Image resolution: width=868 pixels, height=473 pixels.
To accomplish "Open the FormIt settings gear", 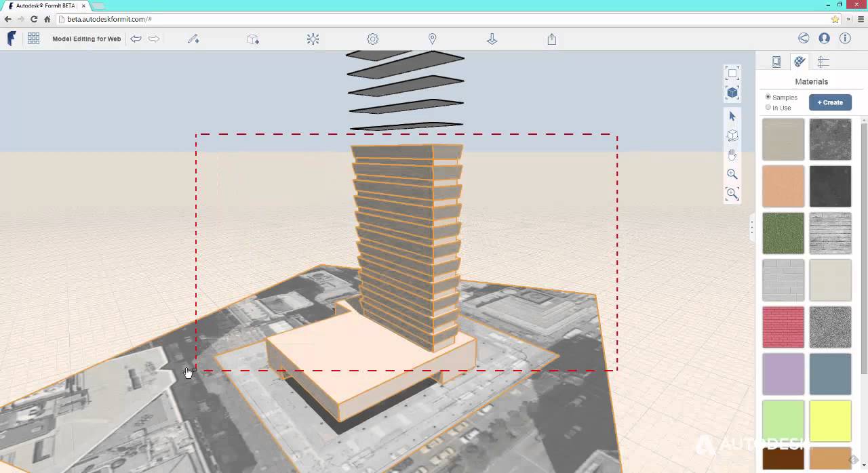I will point(372,39).
